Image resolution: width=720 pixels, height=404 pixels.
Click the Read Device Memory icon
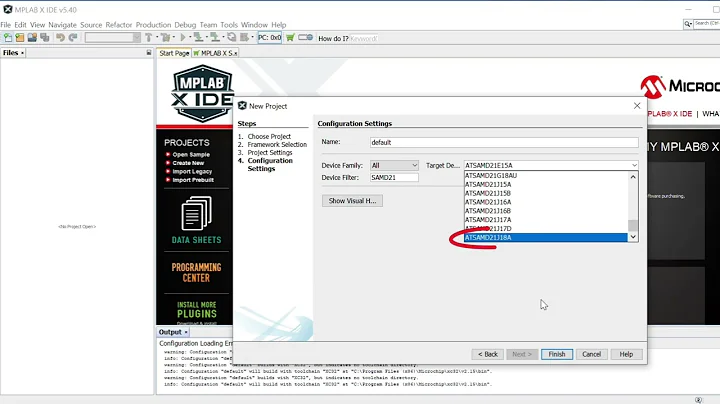pos(214,38)
